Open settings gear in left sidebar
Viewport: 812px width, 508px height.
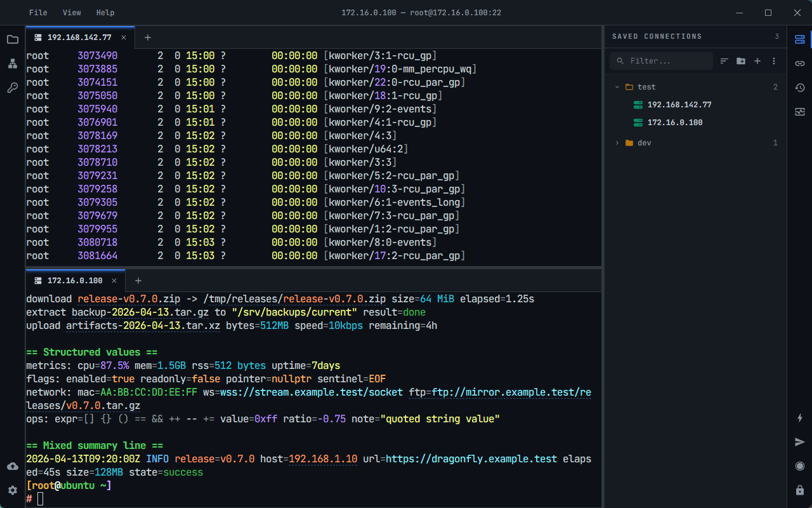pos(13,490)
